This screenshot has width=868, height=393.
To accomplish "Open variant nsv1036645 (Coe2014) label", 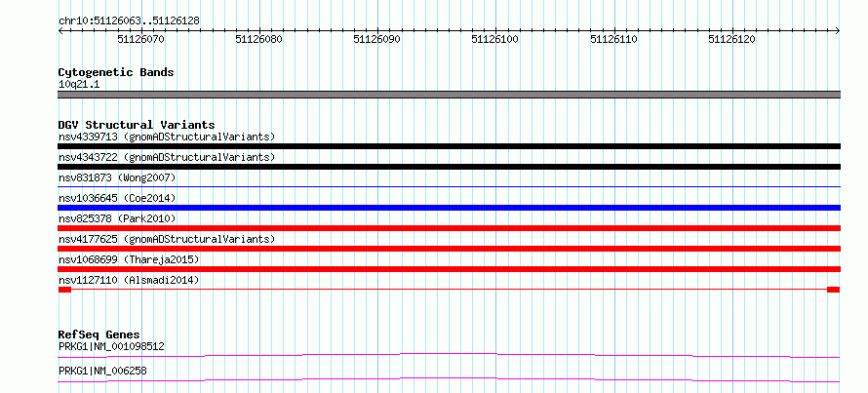I will coord(117,198).
